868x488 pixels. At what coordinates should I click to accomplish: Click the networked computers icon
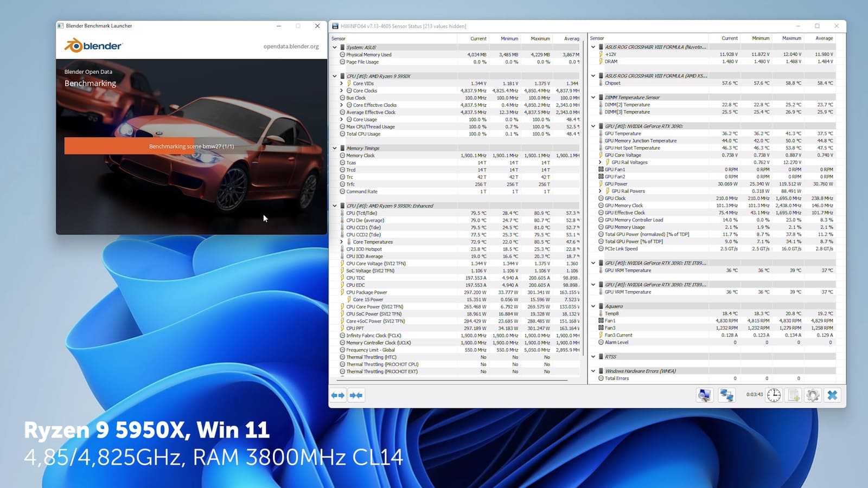click(x=726, y=395)
